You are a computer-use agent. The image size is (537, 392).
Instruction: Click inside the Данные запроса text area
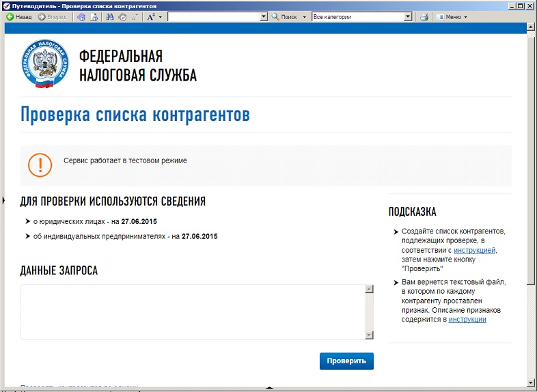[191, 311]
